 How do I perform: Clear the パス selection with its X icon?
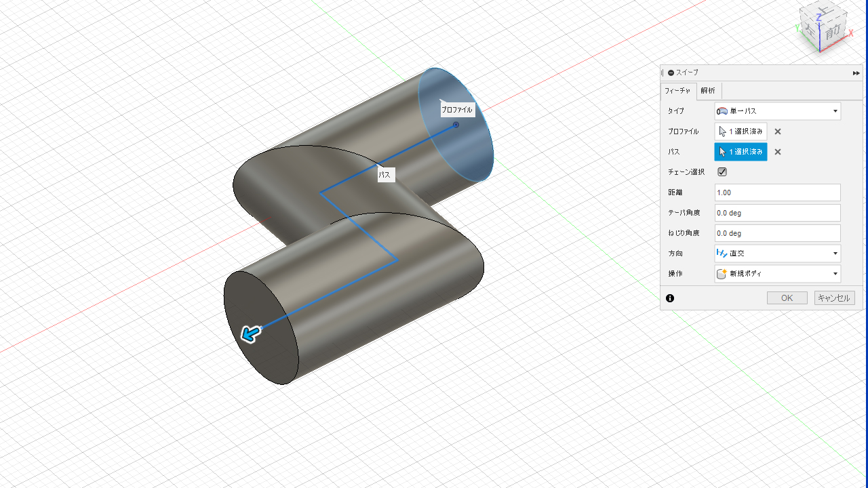coord(778,152)
